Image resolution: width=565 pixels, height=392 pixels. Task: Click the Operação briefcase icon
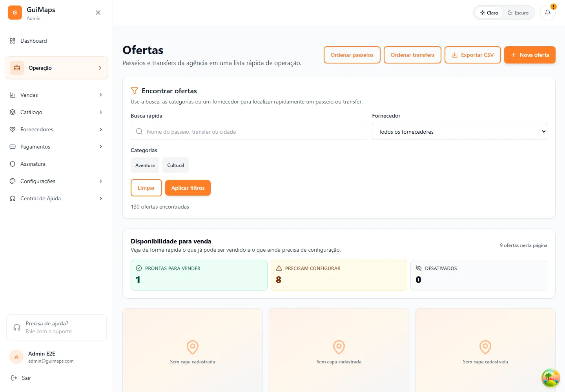coord(17,68)
